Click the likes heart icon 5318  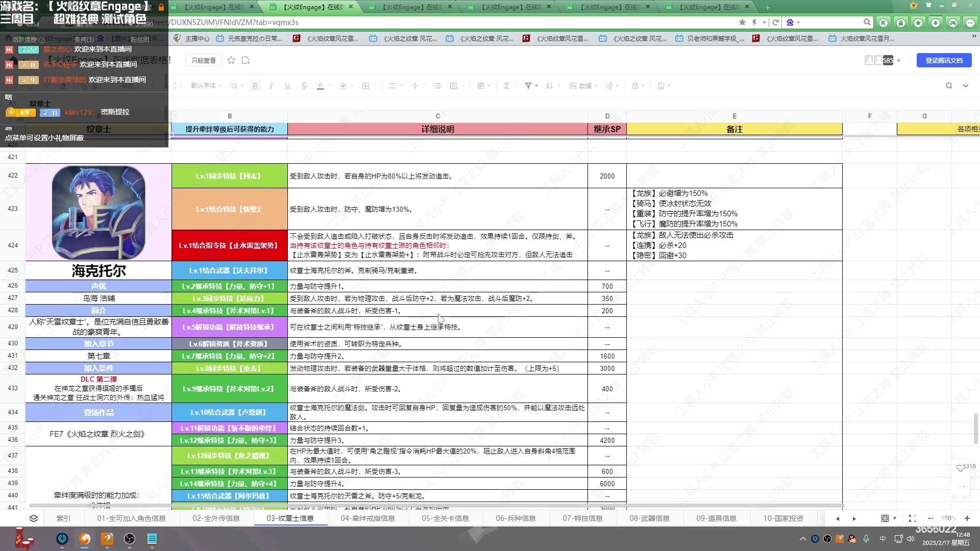pos(960,468)
